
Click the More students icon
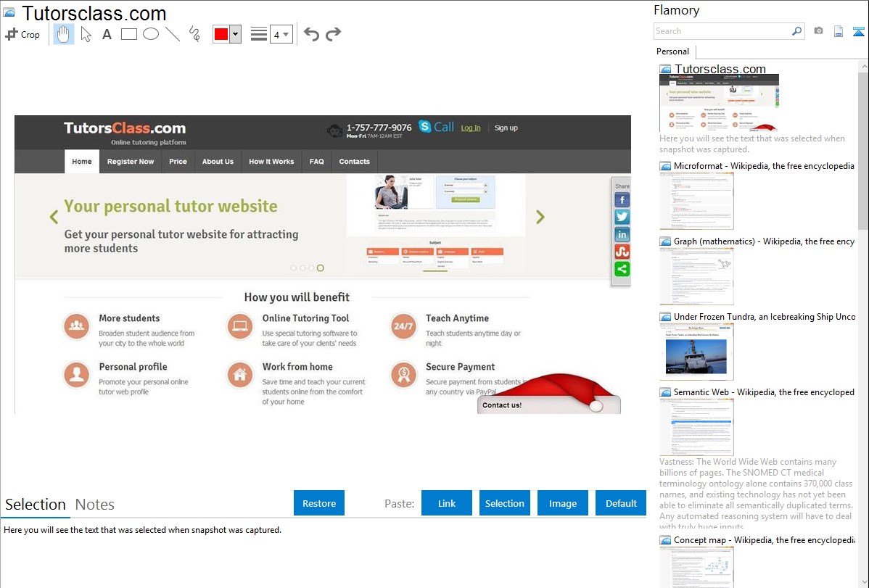pos(76,326)
